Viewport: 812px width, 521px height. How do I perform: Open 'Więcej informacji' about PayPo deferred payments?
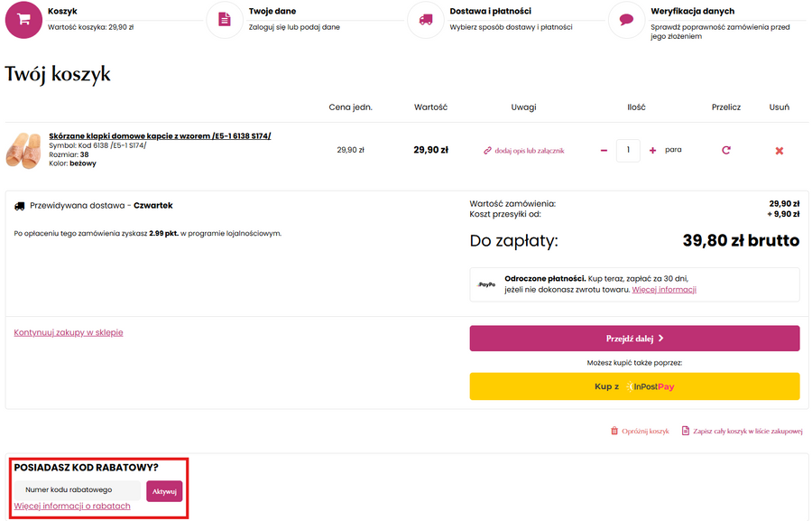point(664,290)
